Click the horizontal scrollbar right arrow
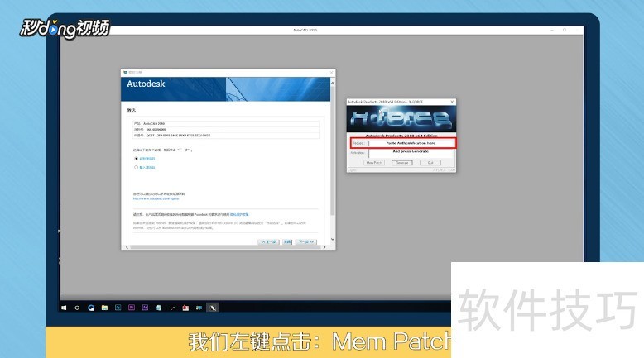This screenshot has height=358, width=644. [324, 247]
